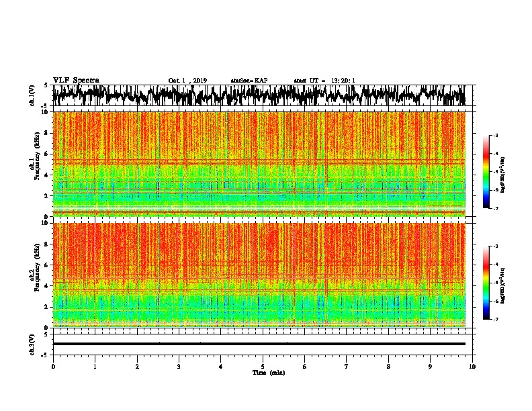Click the ch.1 colorbar label "log(PSD)(V²/Hz)"

point(503,175)
